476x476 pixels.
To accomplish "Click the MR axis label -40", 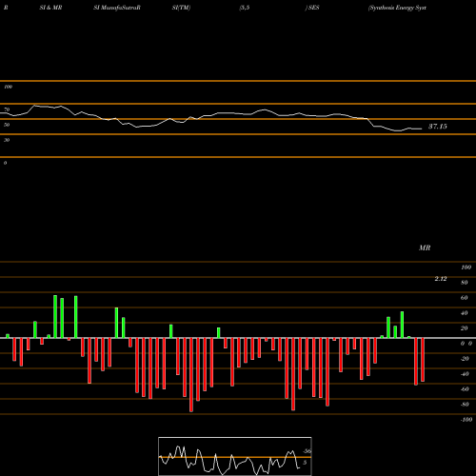I will pyautogui.click(x=465, y=374).
